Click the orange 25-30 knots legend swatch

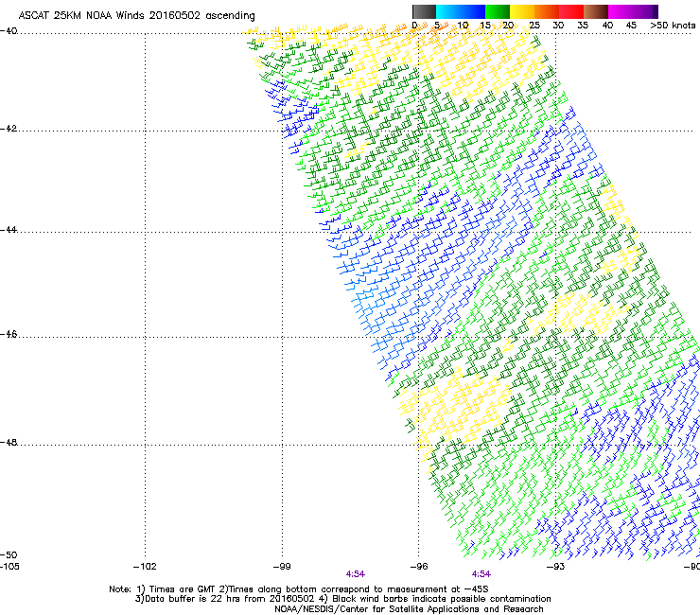tap(547, 11)
